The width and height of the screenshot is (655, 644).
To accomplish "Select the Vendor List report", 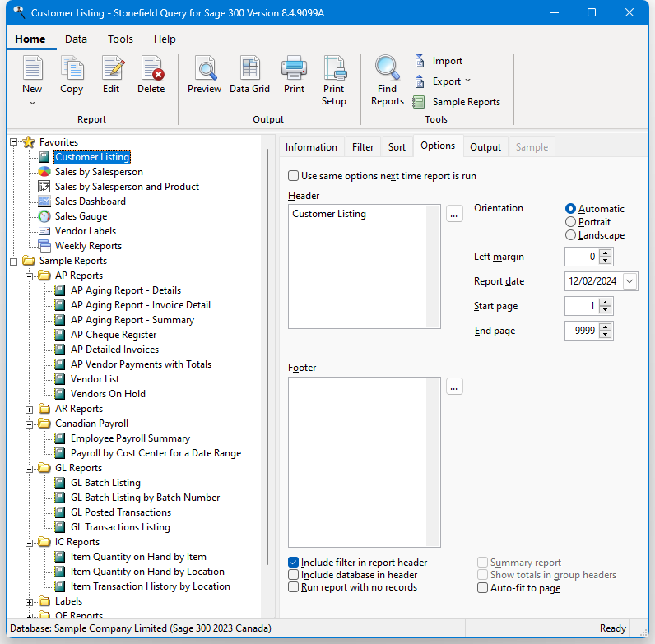I will tap(95, 379).
